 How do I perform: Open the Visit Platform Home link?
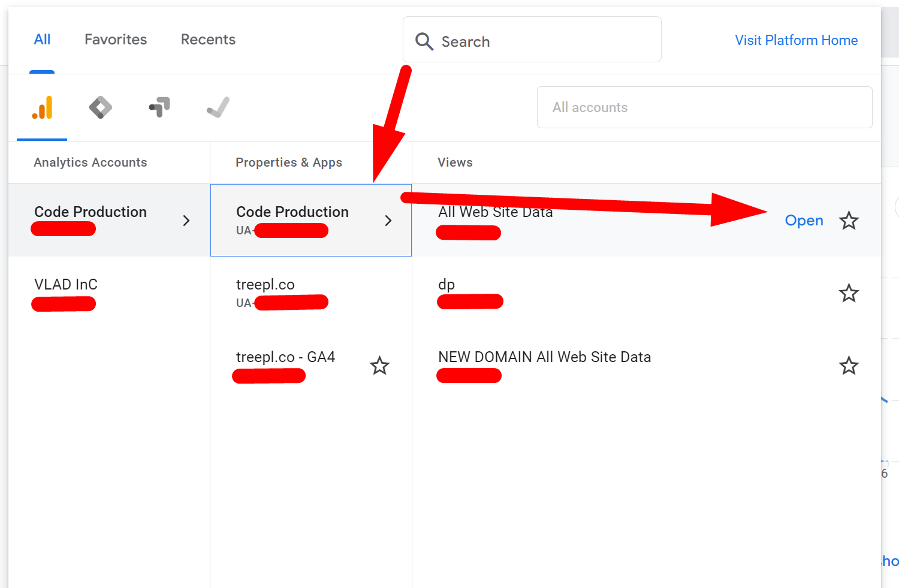click(796, 40)
